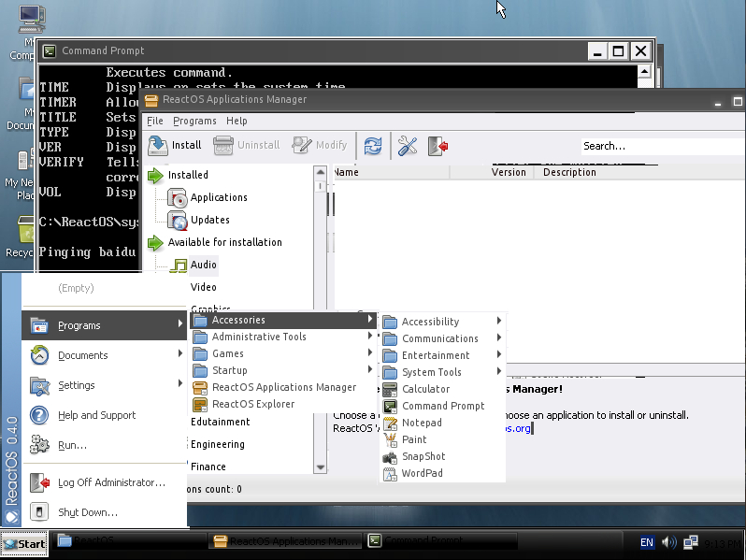Image resolution: width=746 pixels, height=560 pixels.
Task: Click the volume icon in system tray
Action: click(x=669, y=542)
